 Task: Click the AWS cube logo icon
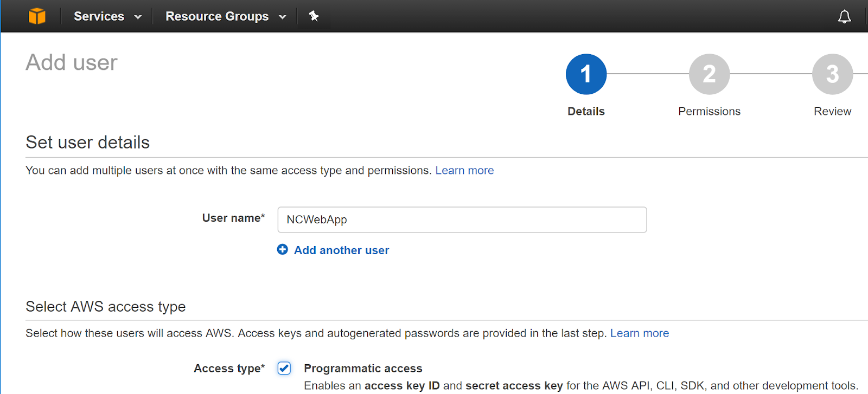click(x=37, y=16)
